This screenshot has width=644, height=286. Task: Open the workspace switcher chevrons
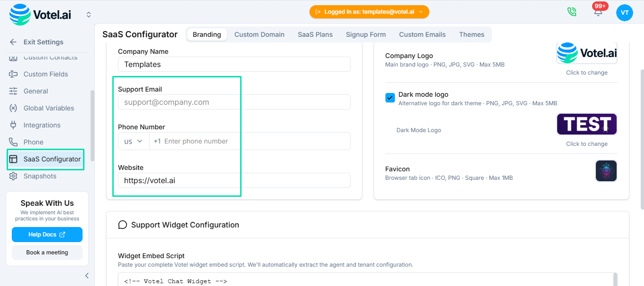(x=89, y=15)
